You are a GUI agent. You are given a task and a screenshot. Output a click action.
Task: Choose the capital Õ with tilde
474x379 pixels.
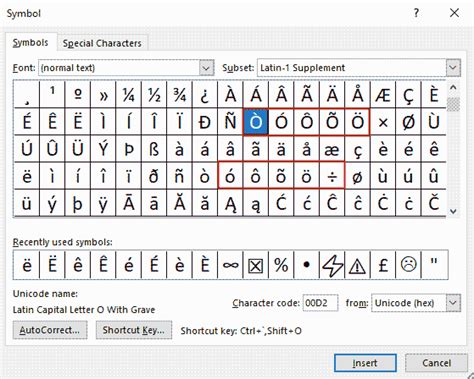pos(332,122)
